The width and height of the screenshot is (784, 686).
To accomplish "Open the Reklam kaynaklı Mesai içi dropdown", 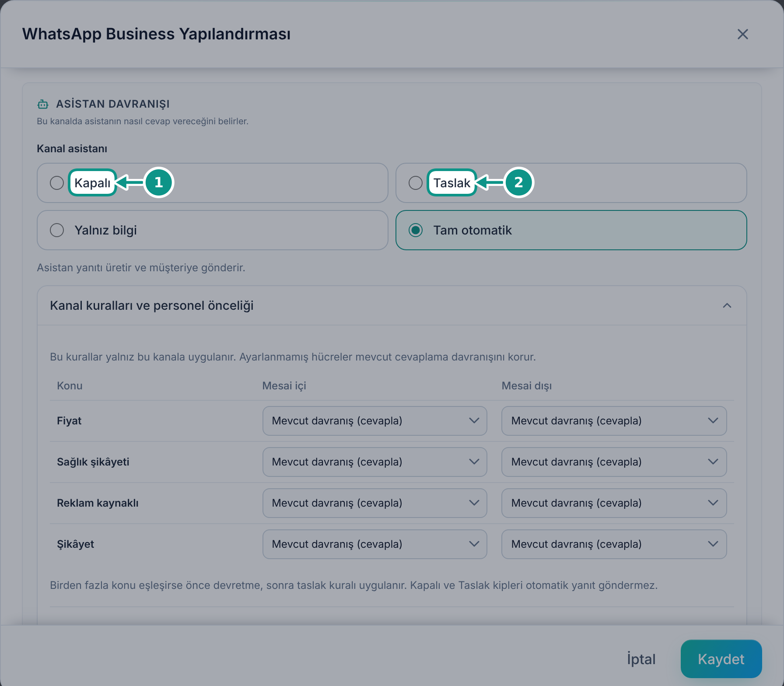I will pos(374,503).
